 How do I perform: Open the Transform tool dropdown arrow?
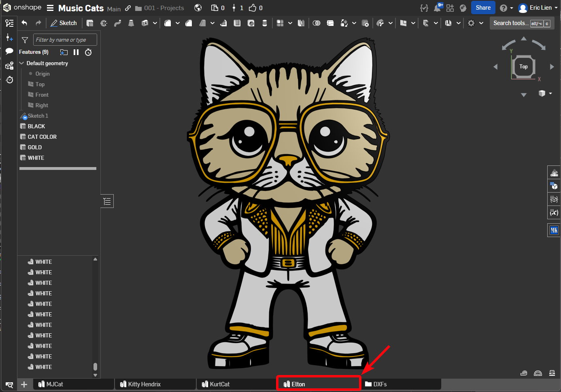(354, 23)
